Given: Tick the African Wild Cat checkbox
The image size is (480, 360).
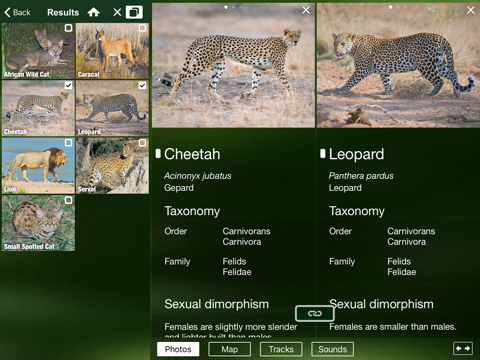Looking at the screenshot, I should click(68, 28).
